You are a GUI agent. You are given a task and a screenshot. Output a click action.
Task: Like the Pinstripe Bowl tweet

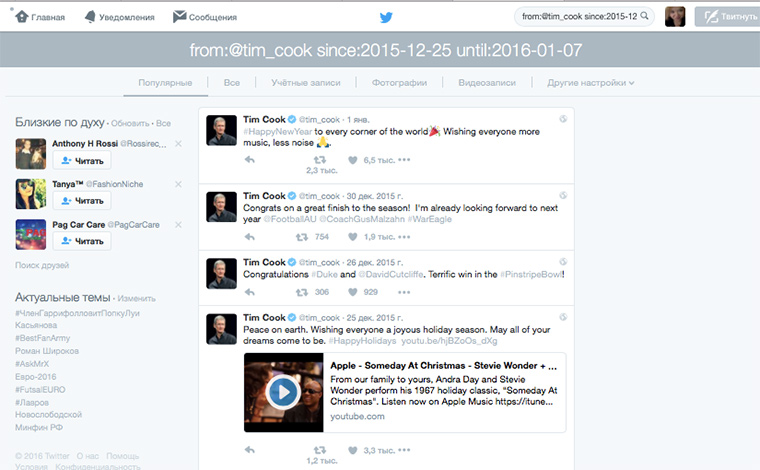pyautogui.click(x=353, y=292)
